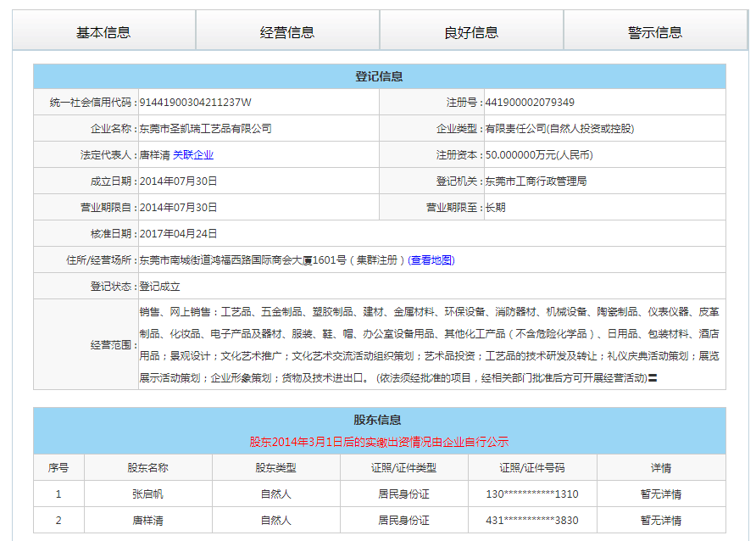
Task: Open the 关联企业 link
Action: 193,155
